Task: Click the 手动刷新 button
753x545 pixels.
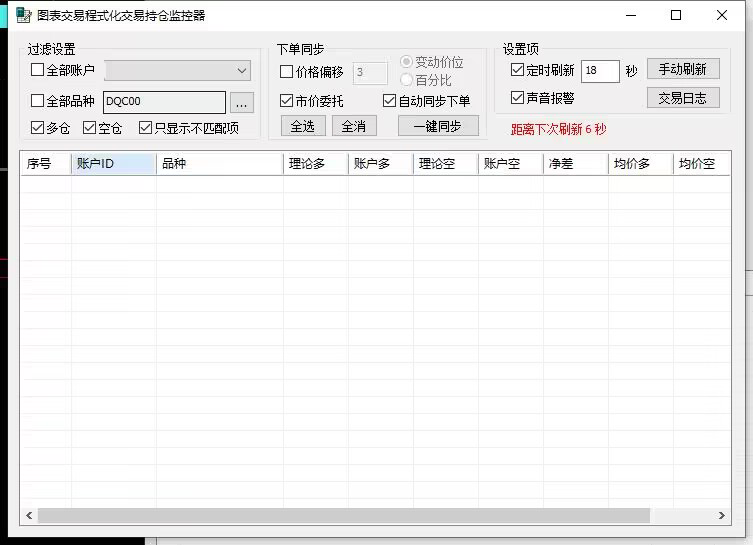Action: coord(683,69)
